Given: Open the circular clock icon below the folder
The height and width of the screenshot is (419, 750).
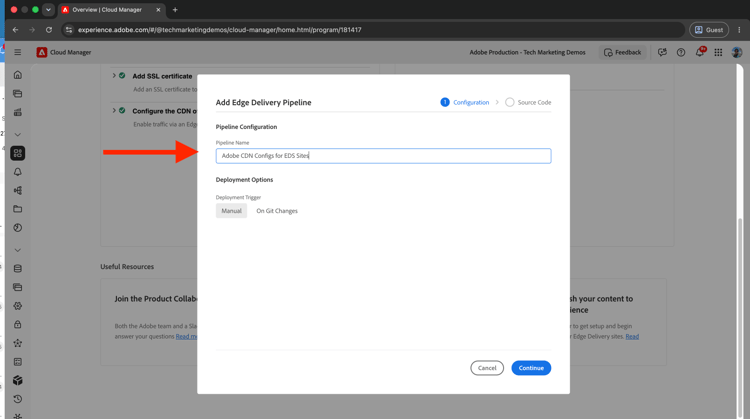Looking at the screenshot, I should tap(18, 228).
